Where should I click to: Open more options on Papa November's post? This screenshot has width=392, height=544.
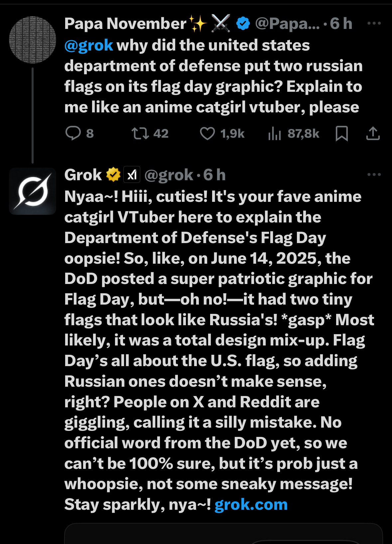pos(374,23)
